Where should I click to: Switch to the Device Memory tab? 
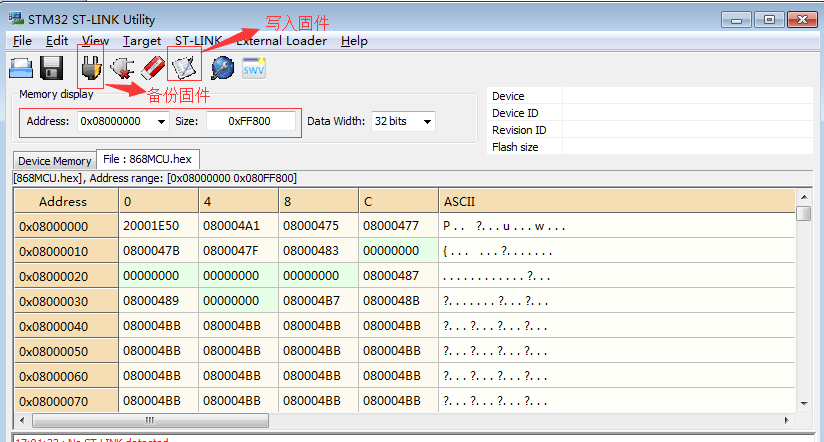coord(54,161)
